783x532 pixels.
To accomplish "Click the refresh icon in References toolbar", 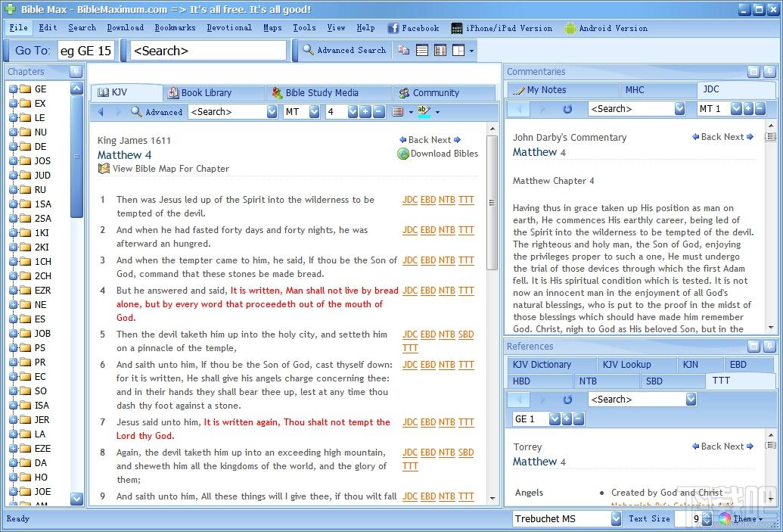I will pyautogui.click(x=567, y=400).
